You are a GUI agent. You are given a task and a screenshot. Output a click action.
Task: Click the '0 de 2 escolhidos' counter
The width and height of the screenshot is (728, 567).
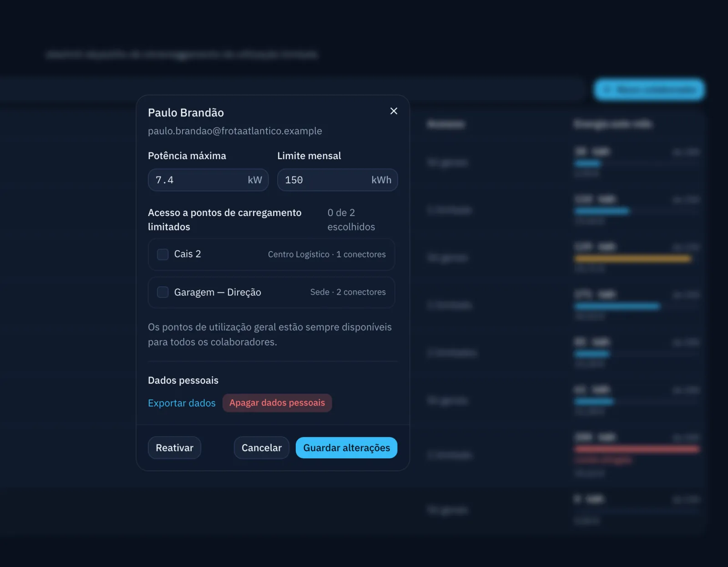[x=351, y=220]
